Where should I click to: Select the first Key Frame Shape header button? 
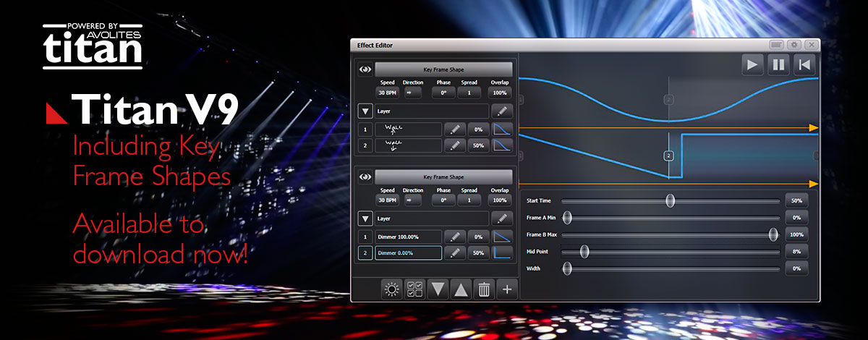(x=443, y=69)
